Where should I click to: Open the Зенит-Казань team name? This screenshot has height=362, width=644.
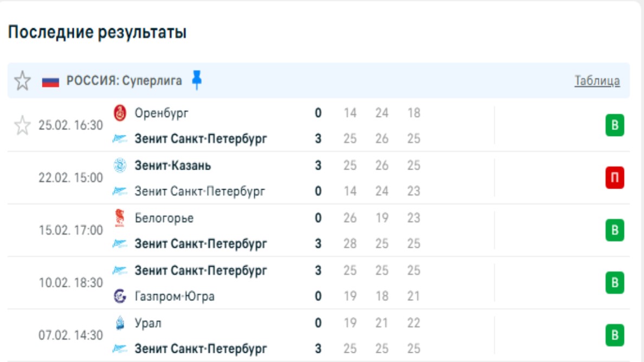point(173,165)
